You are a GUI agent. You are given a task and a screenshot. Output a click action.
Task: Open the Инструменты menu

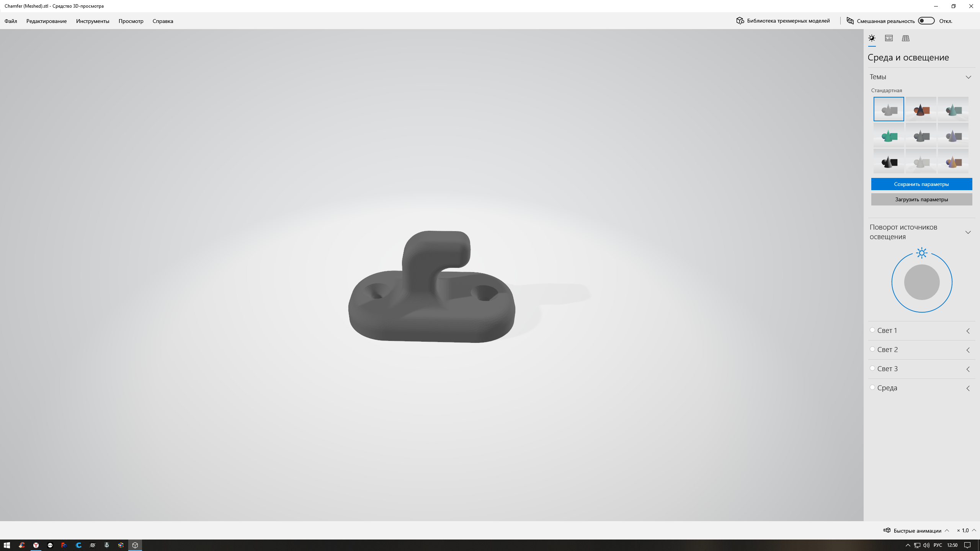click(93, 21)
